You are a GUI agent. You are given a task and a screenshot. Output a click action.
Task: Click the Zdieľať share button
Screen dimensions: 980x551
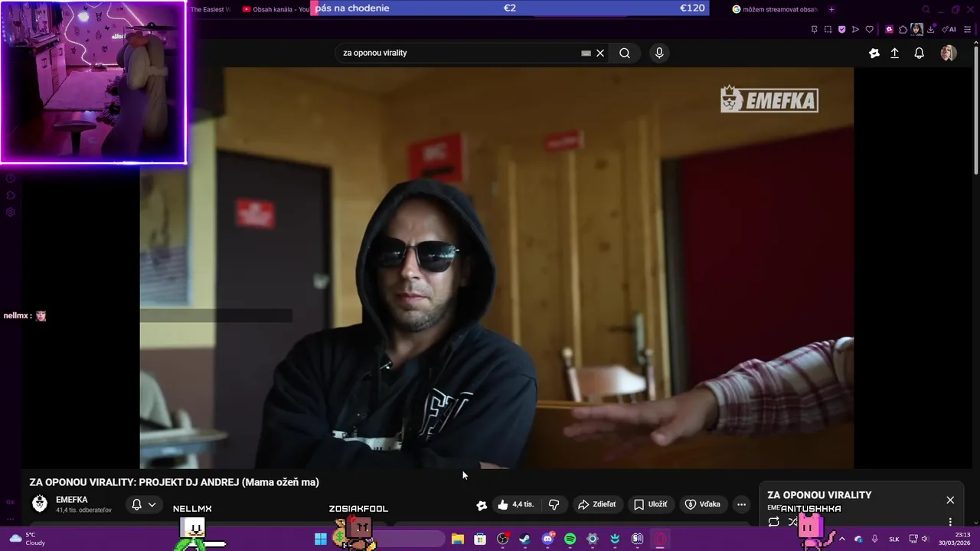(597, 504)
